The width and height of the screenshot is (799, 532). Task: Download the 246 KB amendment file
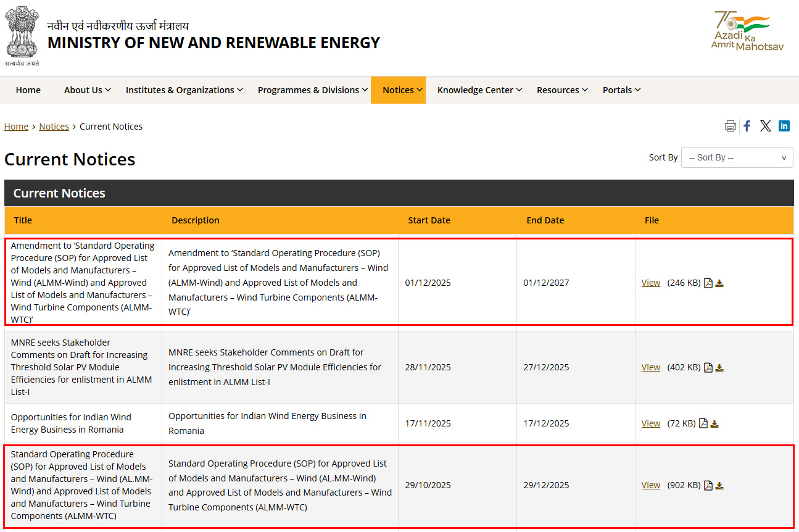point(719,283)
